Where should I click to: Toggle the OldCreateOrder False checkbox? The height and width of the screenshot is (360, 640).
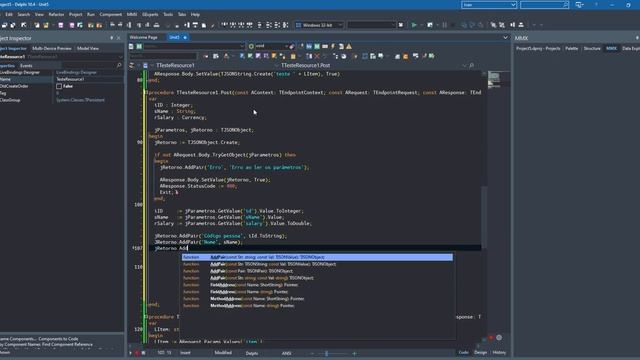click(x=59, y=86)
